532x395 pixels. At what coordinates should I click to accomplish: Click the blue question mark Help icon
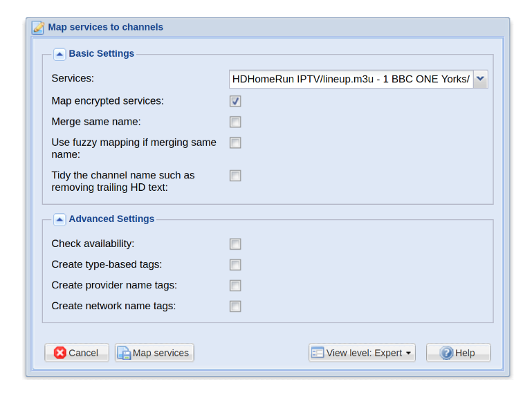[446, 353]
